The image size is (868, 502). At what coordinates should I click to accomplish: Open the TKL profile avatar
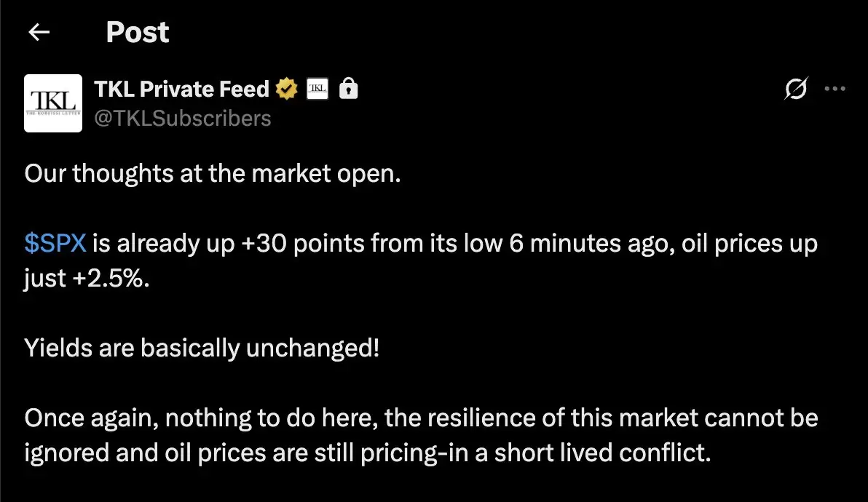click(53, 103)
